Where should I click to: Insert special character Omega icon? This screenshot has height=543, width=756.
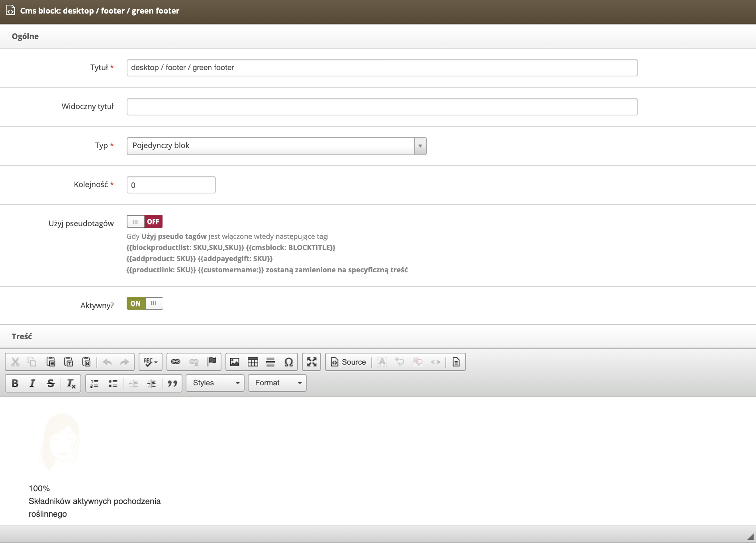[288, 362]
